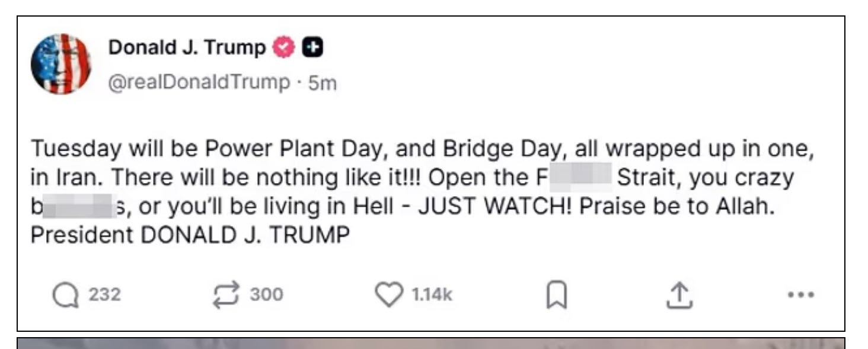Bookmark this post
Viewport: 868px width, 349px height.
[x=556, y=295]
